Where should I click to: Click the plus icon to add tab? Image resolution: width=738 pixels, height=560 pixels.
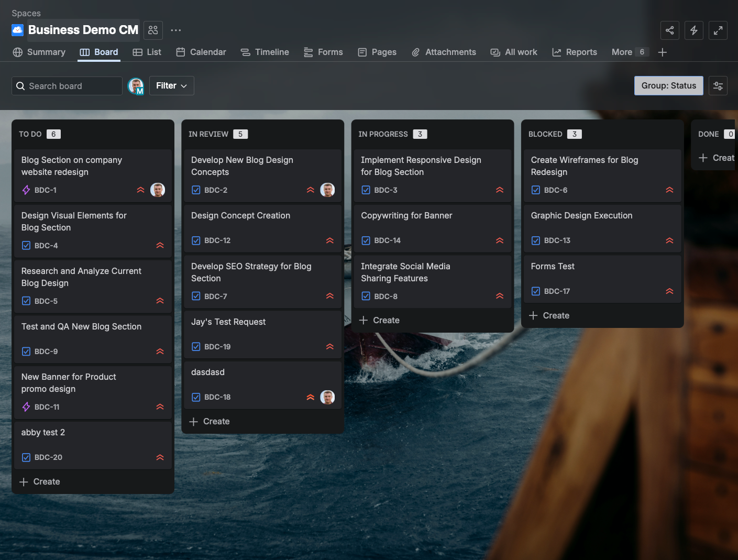coord(662,52)
